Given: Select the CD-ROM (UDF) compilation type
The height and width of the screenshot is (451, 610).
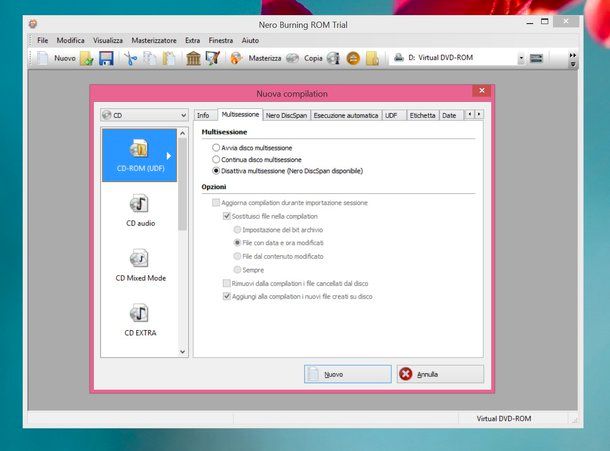Looking at the screenshot, I should click(x=139, y=155).
